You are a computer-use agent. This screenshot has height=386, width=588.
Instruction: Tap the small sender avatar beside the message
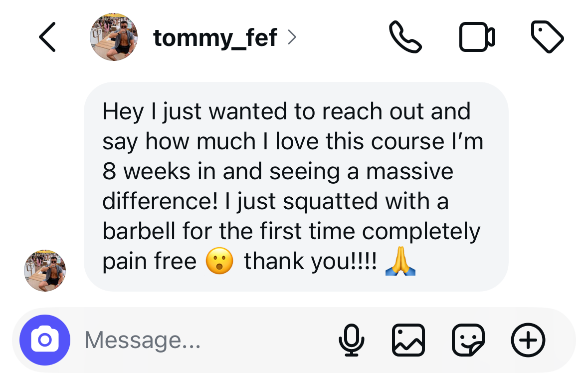[x=45, y=270]
